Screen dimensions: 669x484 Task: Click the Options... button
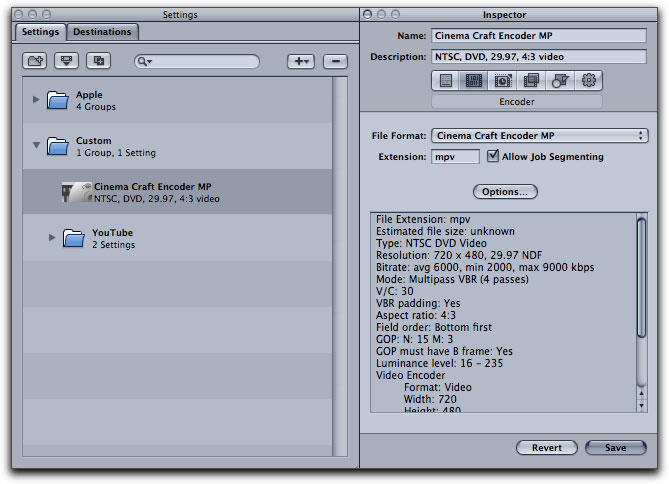point(505,192)
